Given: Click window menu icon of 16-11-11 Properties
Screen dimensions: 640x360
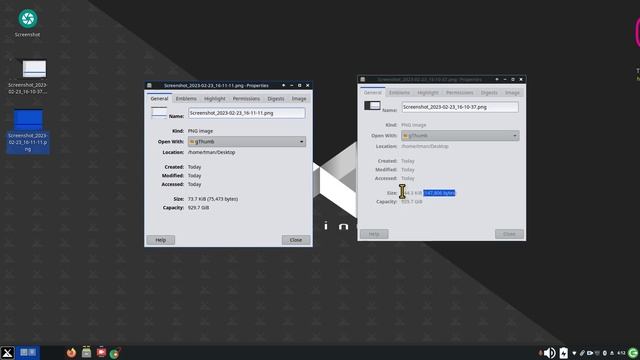Looking at the screenshot, I should point(149,85).
